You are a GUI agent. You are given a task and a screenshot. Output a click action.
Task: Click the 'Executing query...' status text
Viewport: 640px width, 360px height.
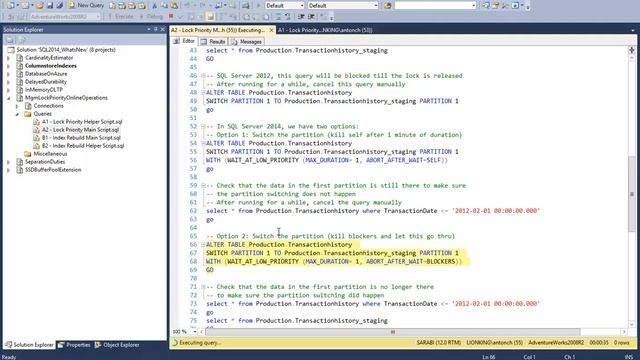tap(200, 343)
